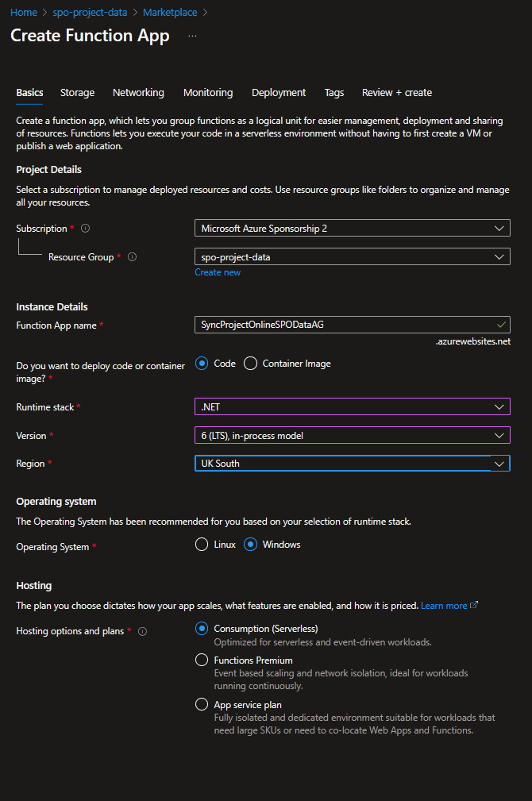Switch to the Storage tab
This screenshot has width=532, height=801.
point(77,92)
